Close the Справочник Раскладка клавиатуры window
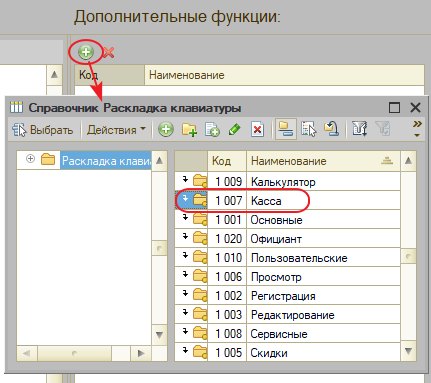 pyautogui.click(x=415, y=108)
